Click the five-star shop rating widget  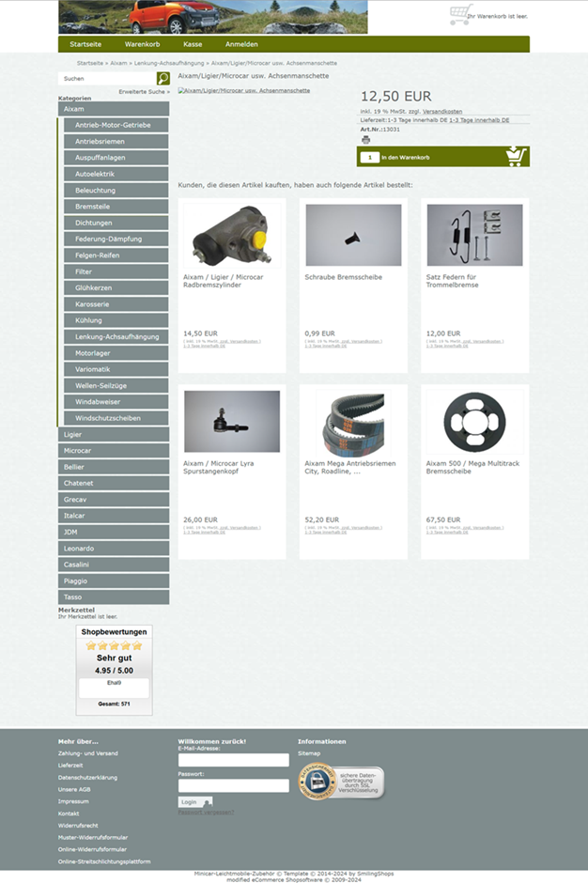(x=114, y=645)
